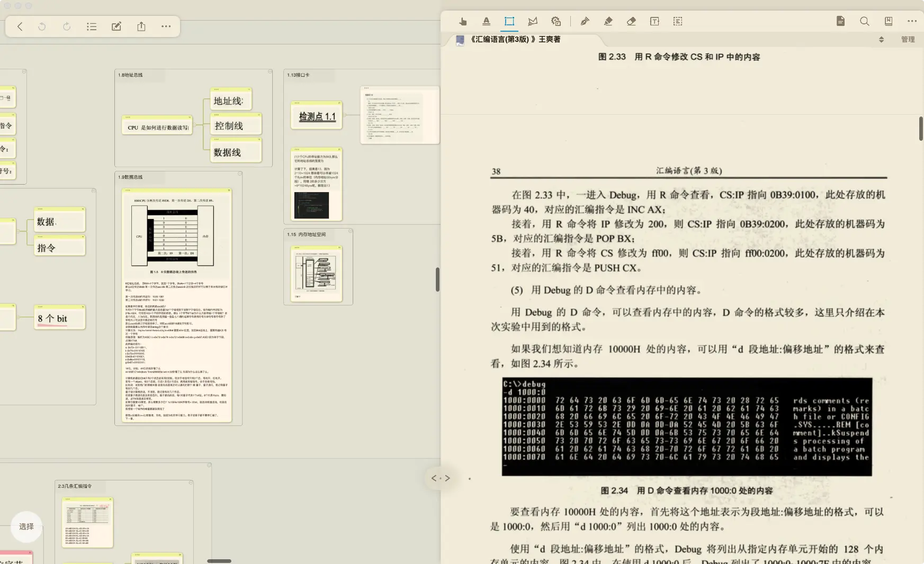Select the 数据 mind map node
The width and height of the screenshot is (924, 564).
(x=59, y=221)
